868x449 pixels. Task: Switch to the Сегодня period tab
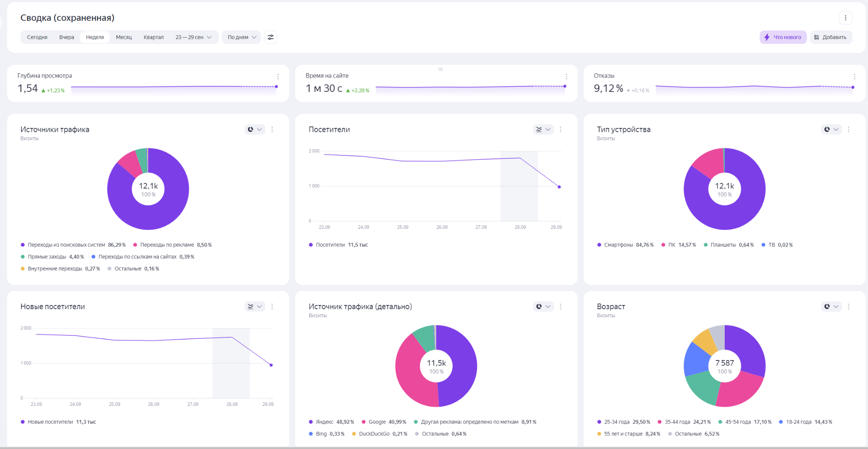point(37,37)
